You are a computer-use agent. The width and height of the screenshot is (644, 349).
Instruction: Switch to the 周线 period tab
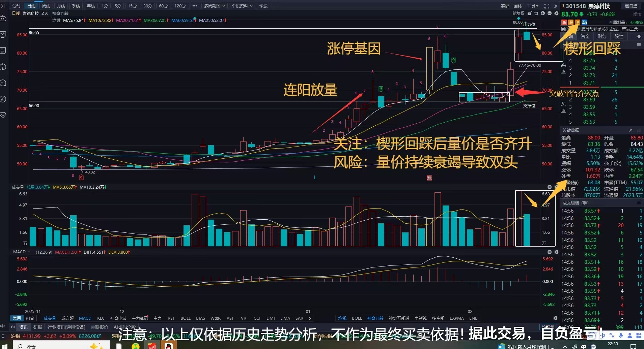(x=46, y=6)
